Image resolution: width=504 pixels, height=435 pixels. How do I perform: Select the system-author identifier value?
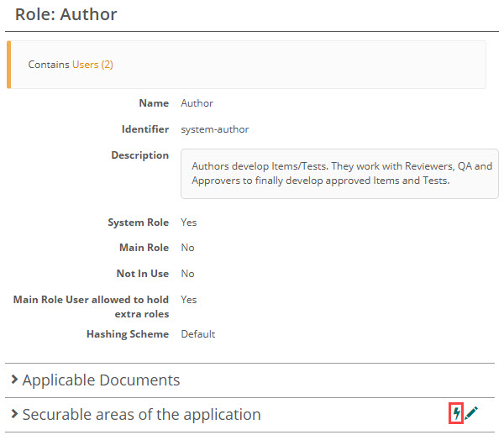pos(214,129)
